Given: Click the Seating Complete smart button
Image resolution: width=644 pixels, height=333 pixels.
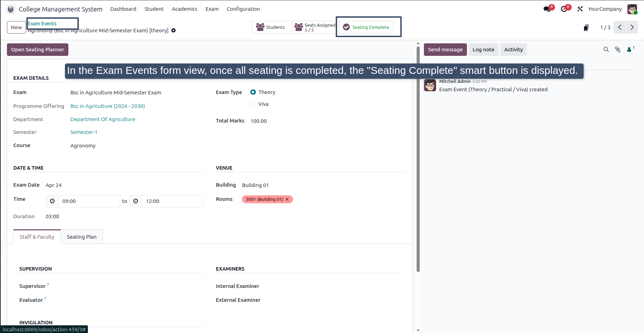Looking at the screenshot, I should pos(366,27).
